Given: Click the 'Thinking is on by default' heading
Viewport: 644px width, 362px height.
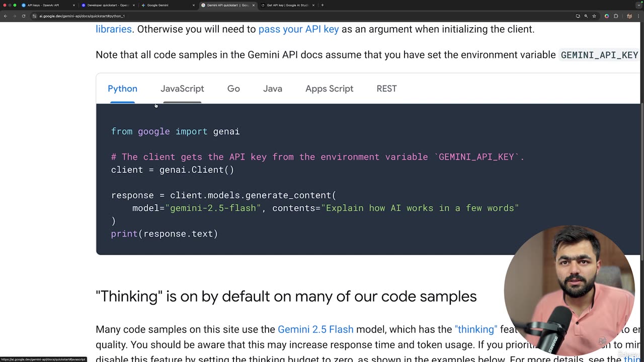Looking at the screenshot, I should point(286,296).
